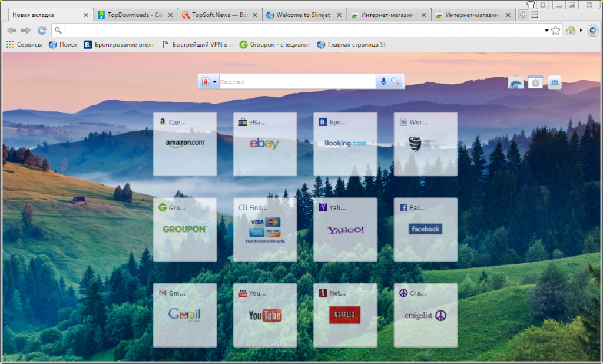Open the Groupon speed dial tile
This screenshot has width=603, height=364.
click(x=185, y=230)
